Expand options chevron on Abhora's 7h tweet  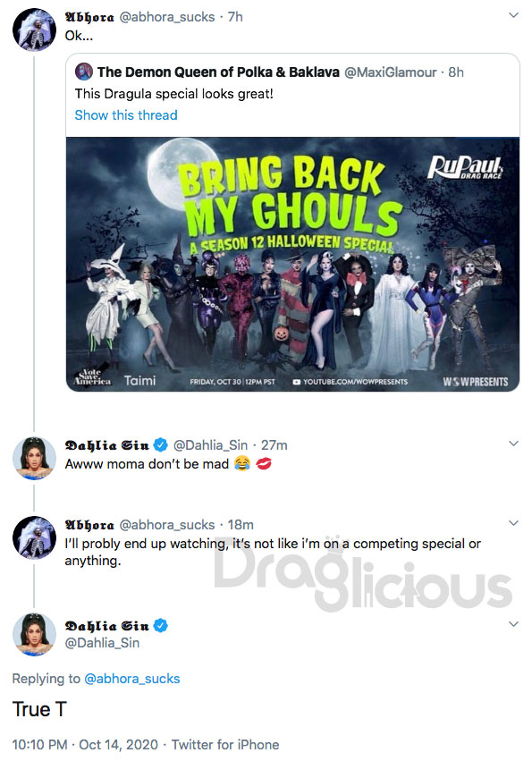coord(513,15)
